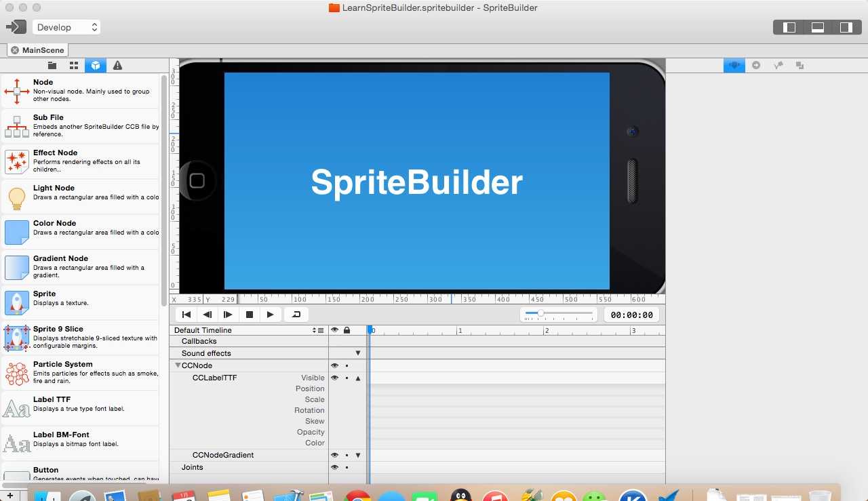868x501 pixels.
Task: Toggle CCNode visibility eye
Action: [x=334, y=365]
